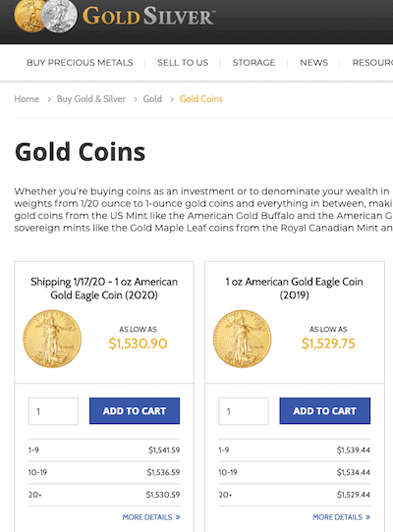This screenshot has width=393, height=532.
Task: Focus quantity field for 2020 Eagle coin
Action: click(53, 411)
